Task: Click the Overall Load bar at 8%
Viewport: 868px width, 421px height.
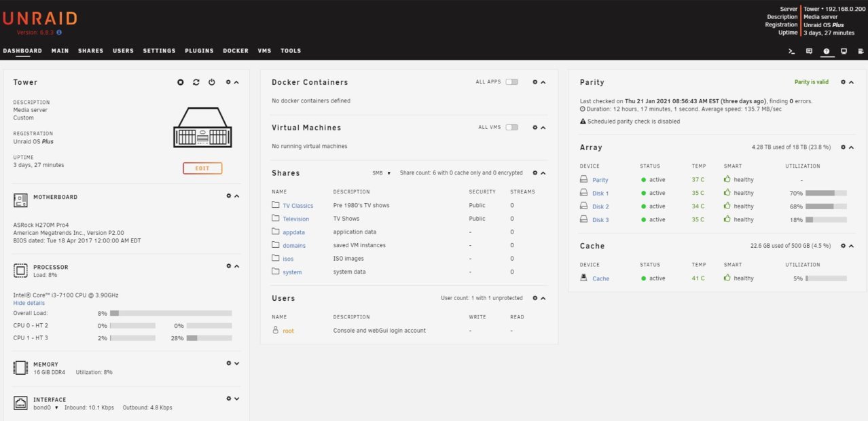Action: click(170, 313)
